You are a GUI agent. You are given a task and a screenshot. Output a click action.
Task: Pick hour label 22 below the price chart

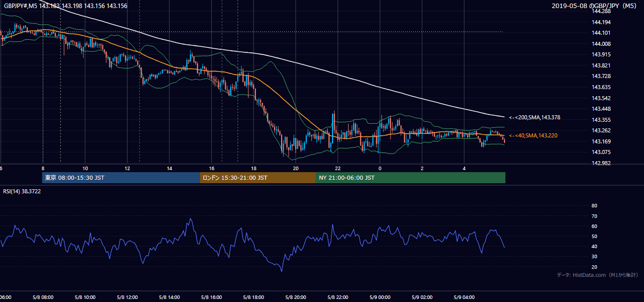click(x=338, y=168)
